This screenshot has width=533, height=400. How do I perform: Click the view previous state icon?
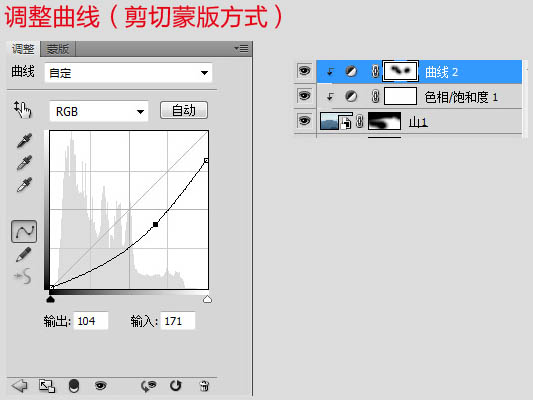click(x=149, y=386)
